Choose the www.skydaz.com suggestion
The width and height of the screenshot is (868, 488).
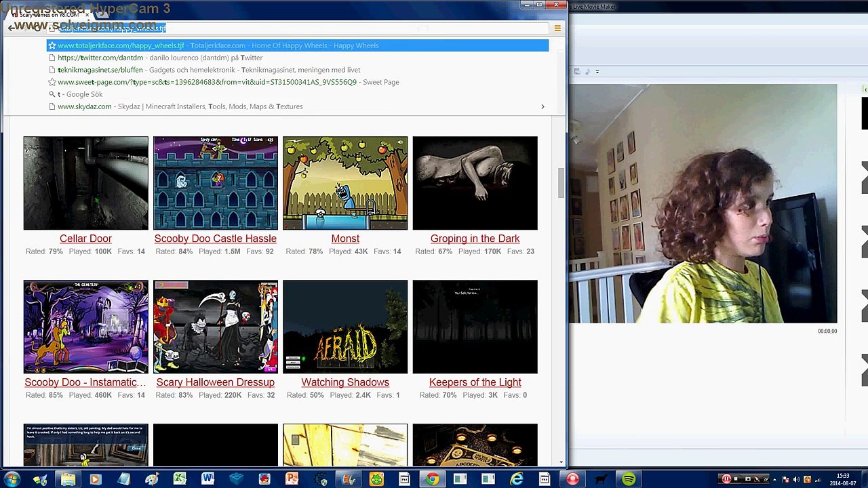(297, 106)
